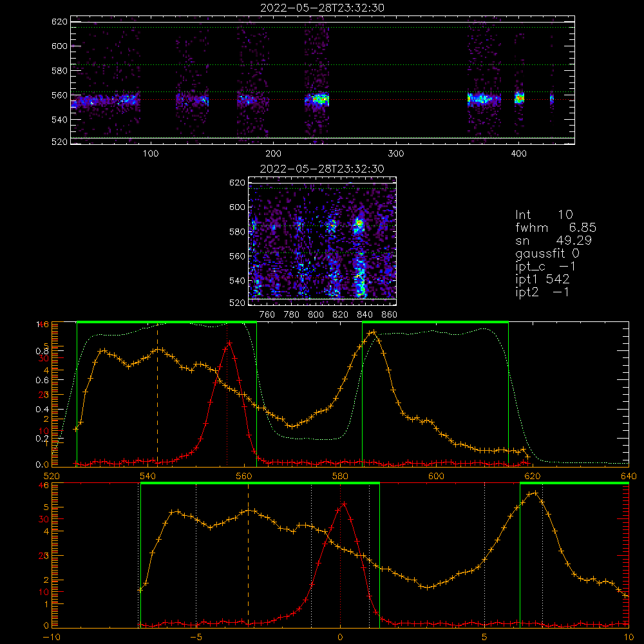Select the 'ipt_c -1' readout line
The image size is (644, 644).
(x=545, y=267)
